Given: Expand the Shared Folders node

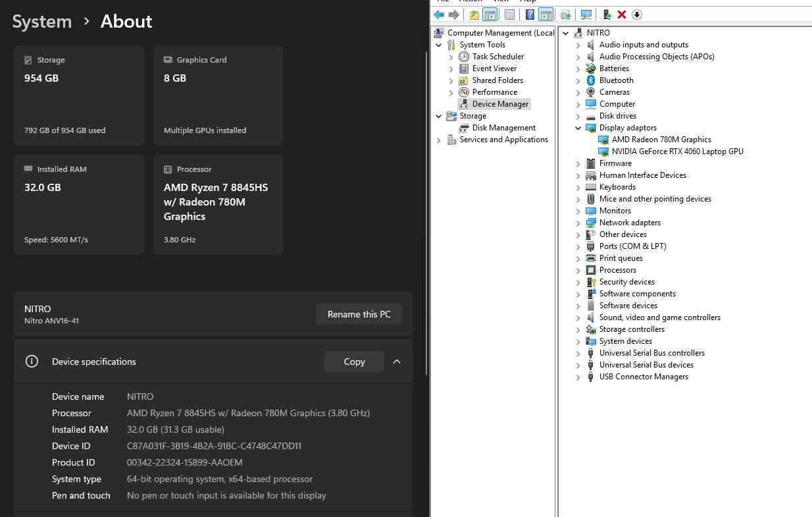Looking at the screenshot, I should point(451,80).
